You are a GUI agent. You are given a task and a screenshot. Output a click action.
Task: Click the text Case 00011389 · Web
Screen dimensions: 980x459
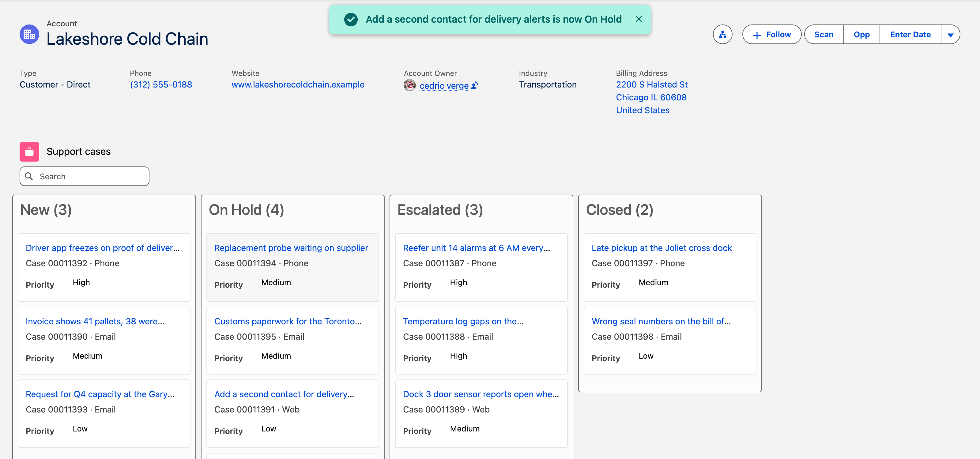point(446,410)
